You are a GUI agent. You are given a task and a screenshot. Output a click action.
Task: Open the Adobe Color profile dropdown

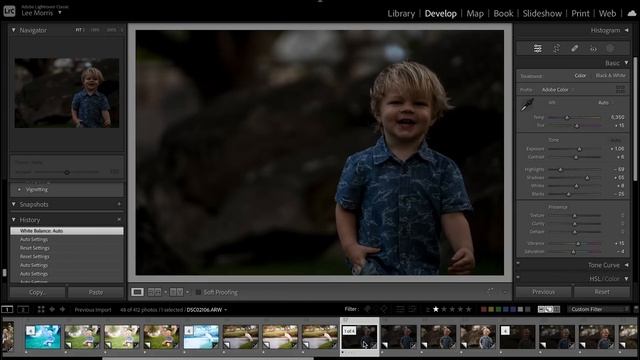557,89
